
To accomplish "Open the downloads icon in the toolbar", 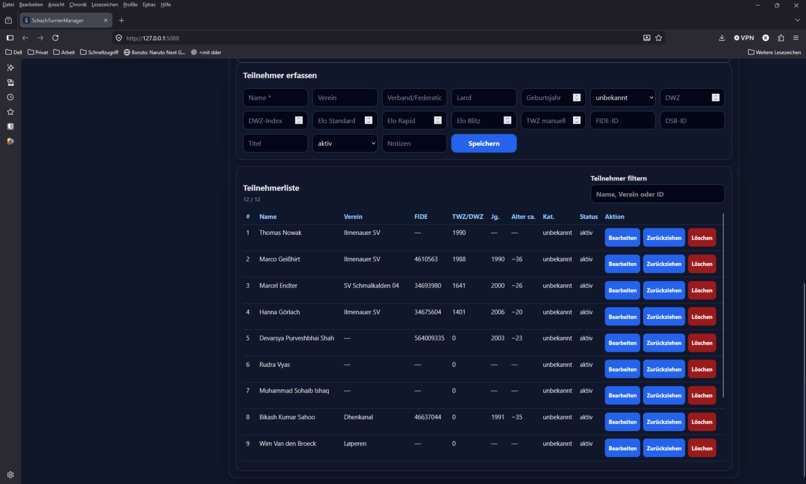I will point(722,38).
